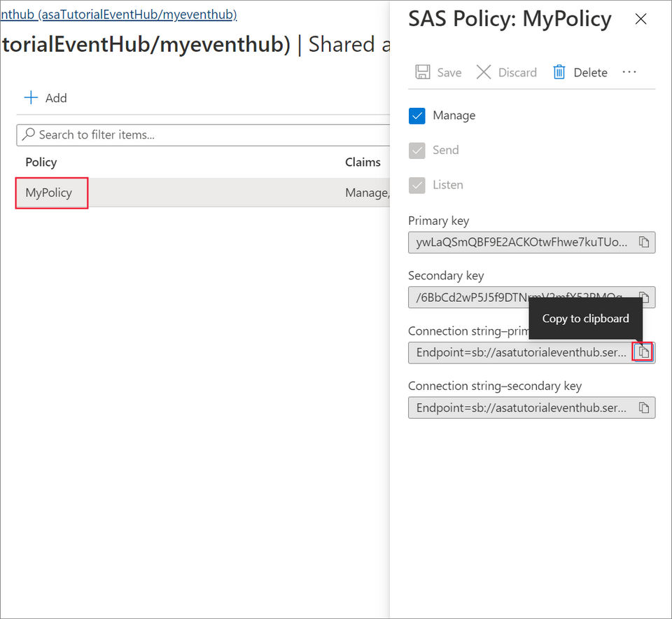Click the Claims column header
Image resolution: width=672 pixels, height=619 pixels.
(x=363, y=162)
